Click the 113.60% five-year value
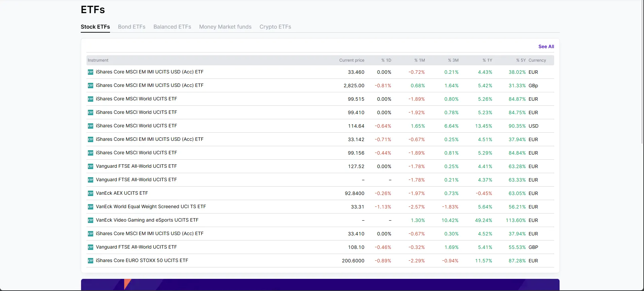Screen dimensions: 644x291 coord(516,220)
